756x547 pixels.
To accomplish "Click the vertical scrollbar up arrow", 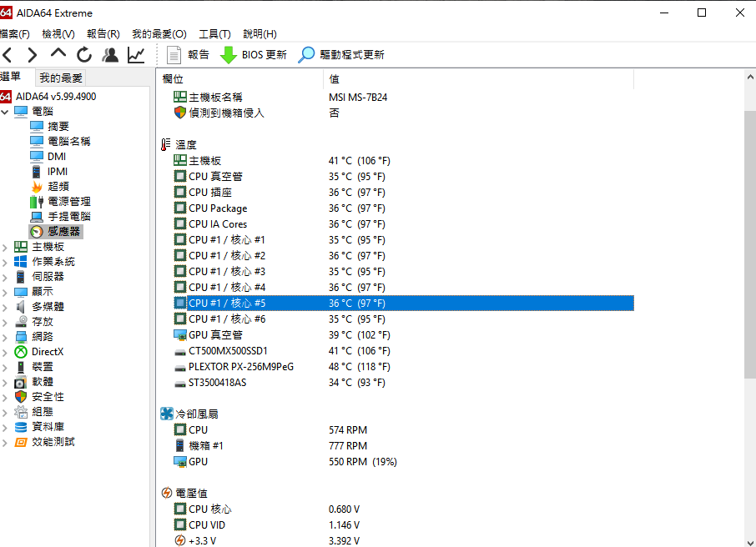I will pos(749,77).
